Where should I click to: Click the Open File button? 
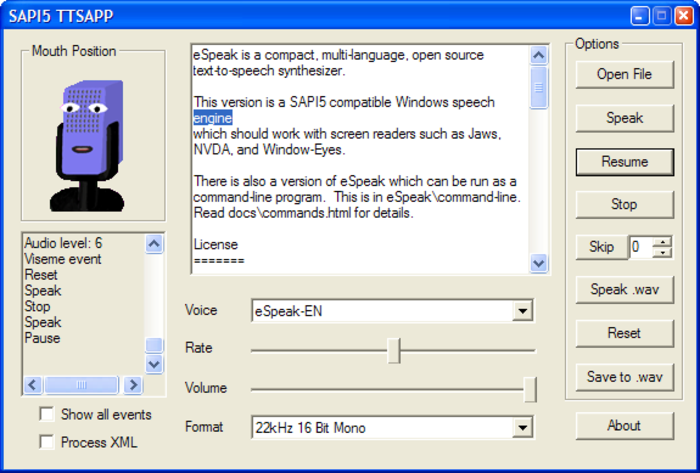625,75
